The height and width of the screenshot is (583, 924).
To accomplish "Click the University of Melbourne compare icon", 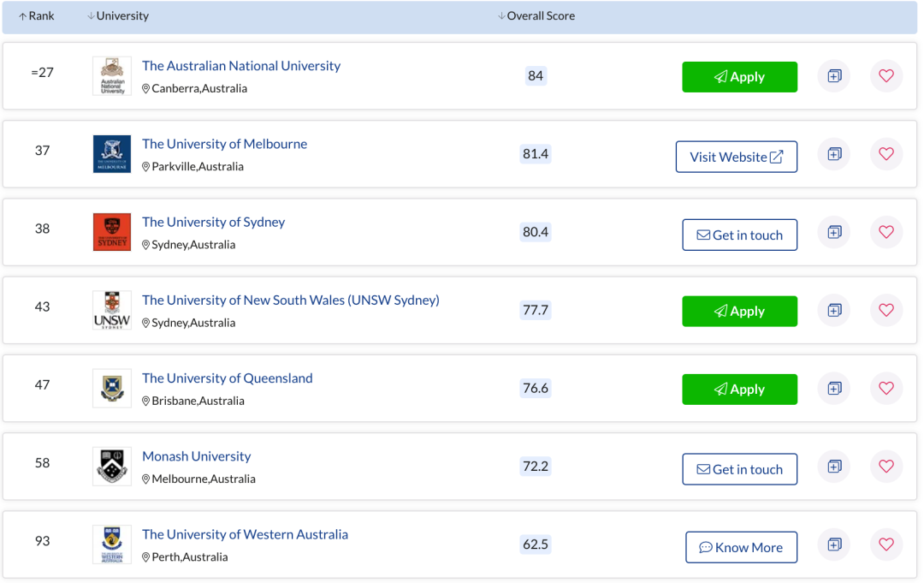I will pyautogui.click(x=834, y=154).
